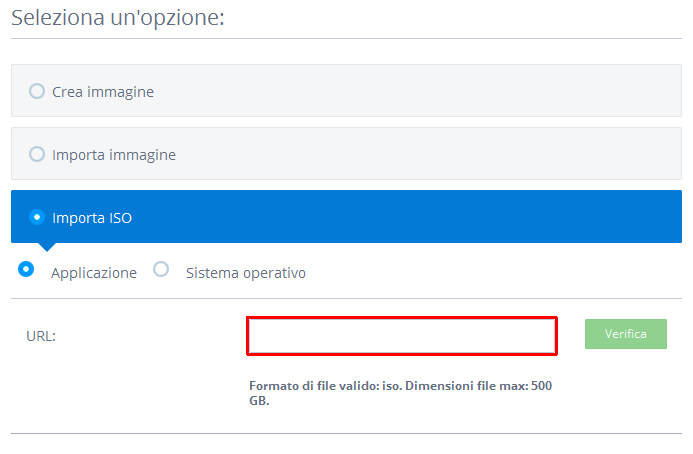Click the Importa ISO radio button
The height and width of the screenshot is (454, 693).
click(x=37, y=217)
